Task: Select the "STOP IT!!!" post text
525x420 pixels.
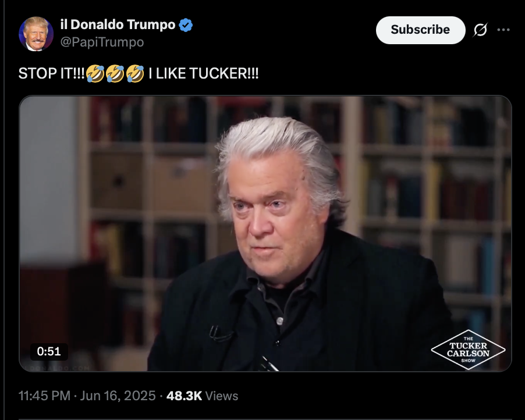Action: coord(52,74)
